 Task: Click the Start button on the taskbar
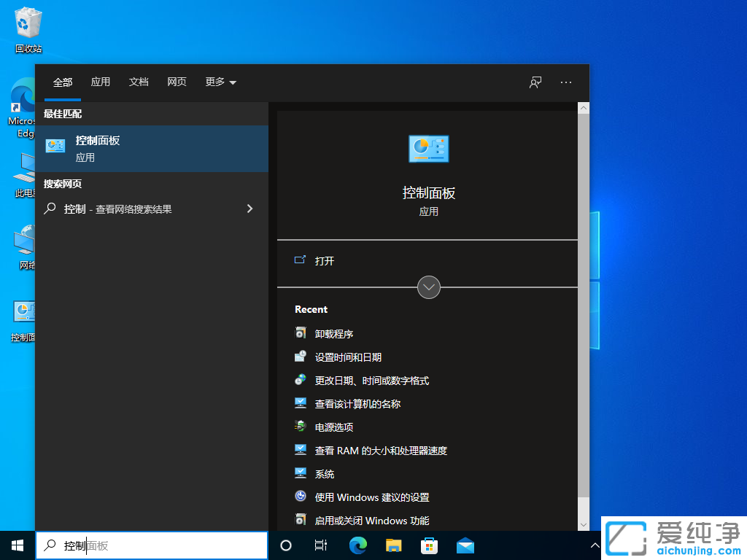click(x=17, y=545)
